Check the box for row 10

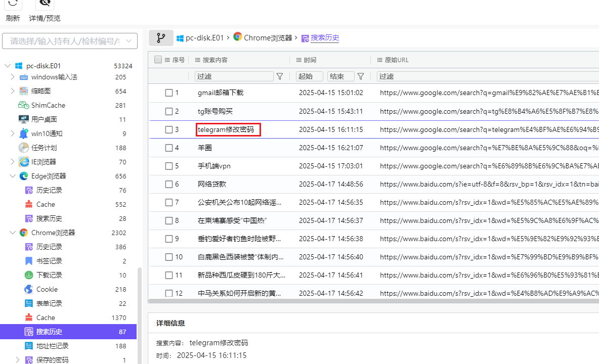[x=169, y=257]
